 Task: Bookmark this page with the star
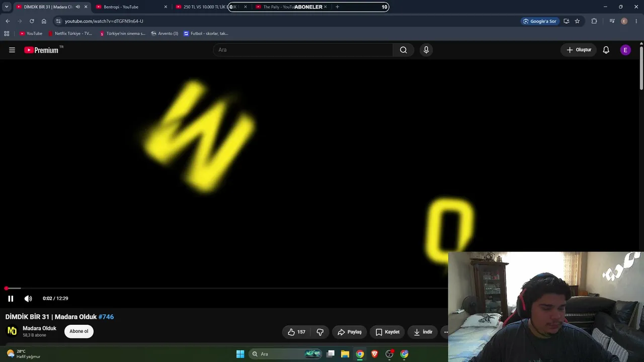577,21
